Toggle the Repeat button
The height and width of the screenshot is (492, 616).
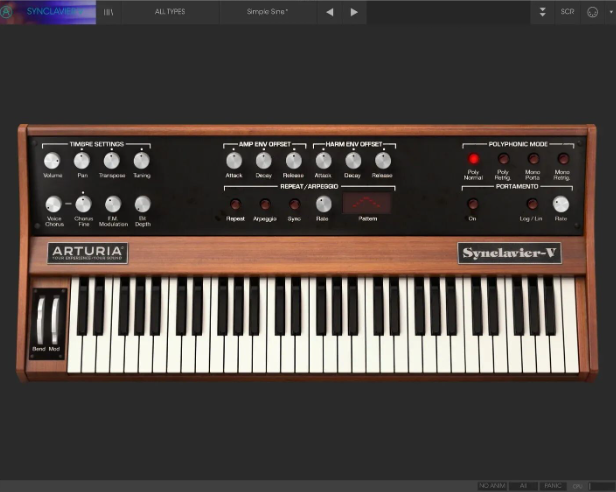click(235, 204)
